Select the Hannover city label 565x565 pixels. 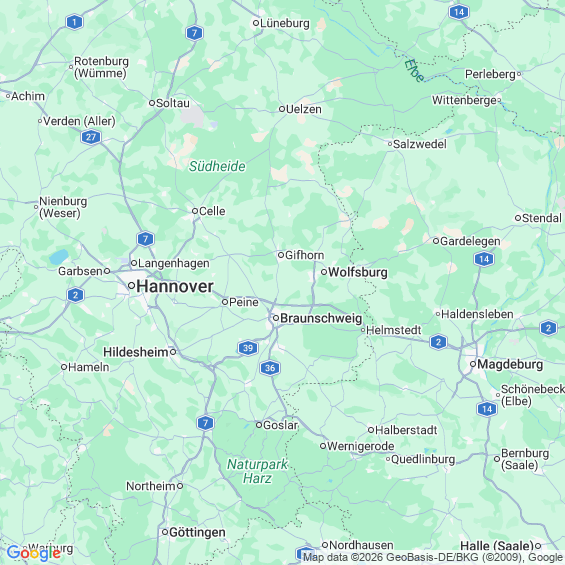click(x=175, y=286)
